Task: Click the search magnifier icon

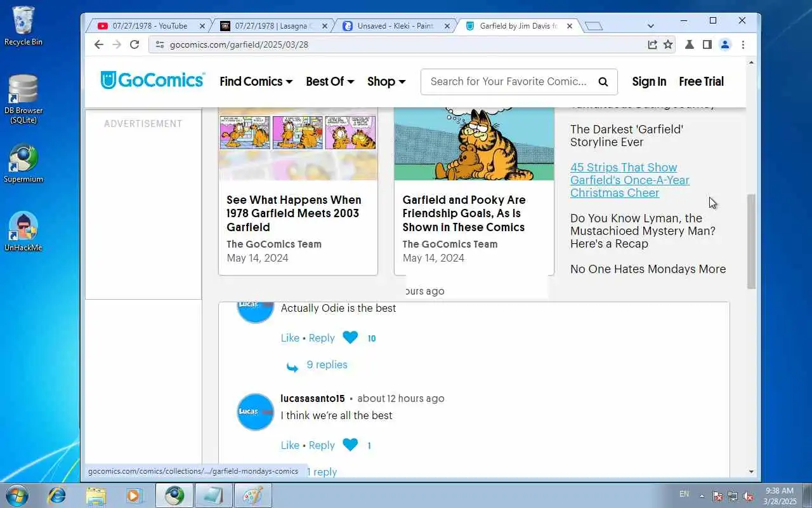Action: pos(603,81)
